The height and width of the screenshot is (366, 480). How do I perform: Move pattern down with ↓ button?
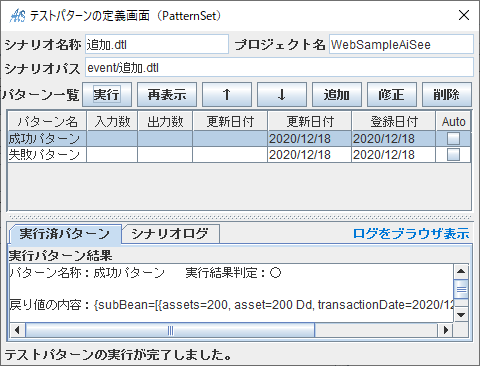pyautogui.click(x=282, y=95)
